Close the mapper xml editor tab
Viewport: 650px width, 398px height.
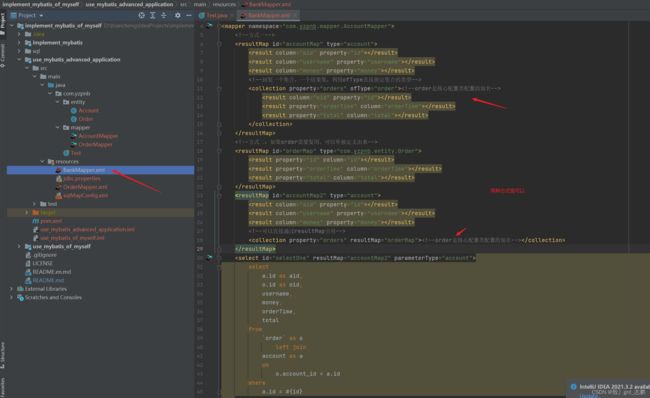click(295, 15)
